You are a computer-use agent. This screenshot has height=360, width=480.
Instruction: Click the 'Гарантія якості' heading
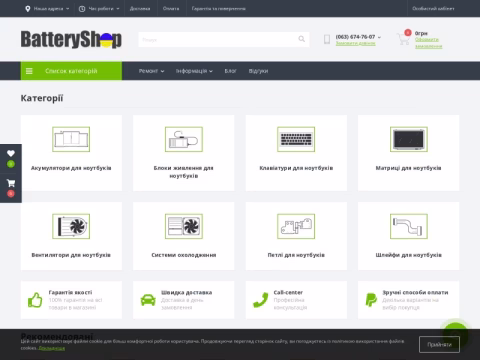tap(70, 292)
